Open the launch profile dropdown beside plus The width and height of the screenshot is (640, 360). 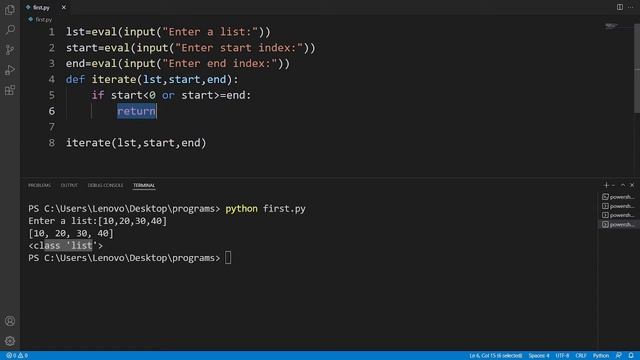pyautogui.click(x=613, y=185)
